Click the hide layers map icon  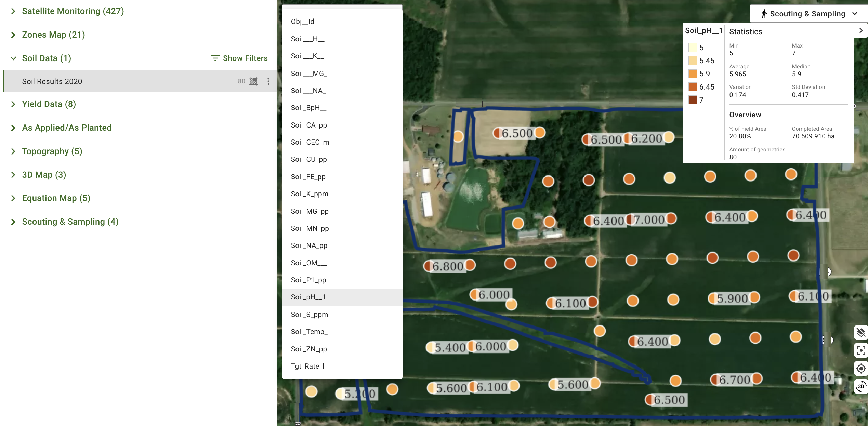861,332
